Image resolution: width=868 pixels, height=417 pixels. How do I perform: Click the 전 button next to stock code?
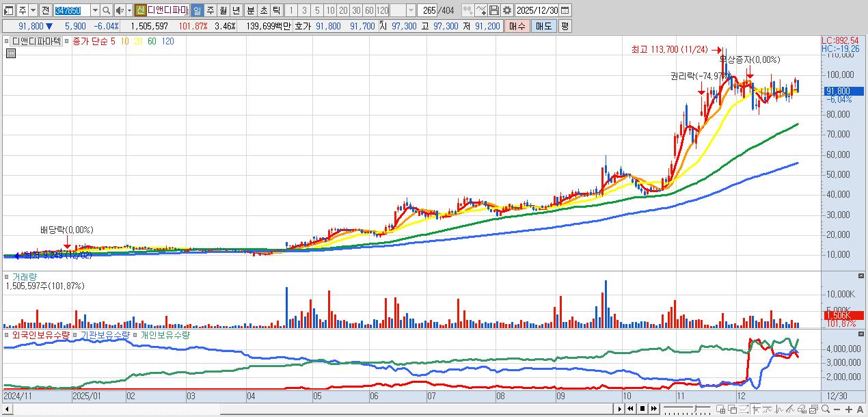point(45,10)
